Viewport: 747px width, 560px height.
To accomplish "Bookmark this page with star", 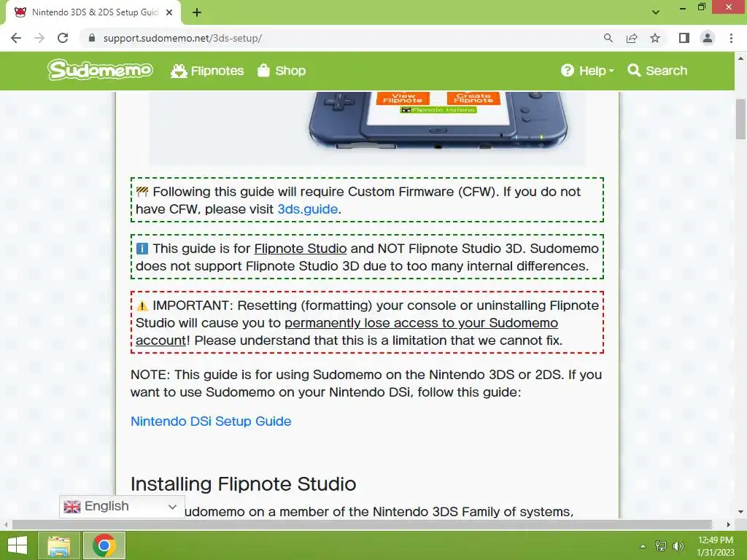I will (655, 38).
